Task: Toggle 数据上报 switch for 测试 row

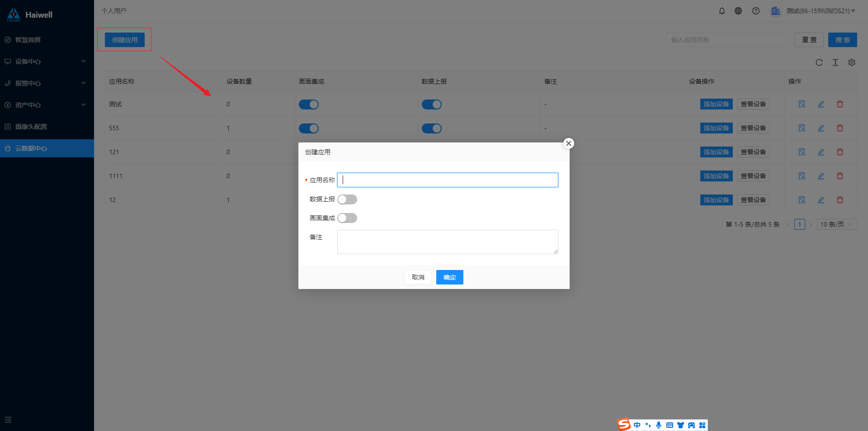Action: click(432, 104)
